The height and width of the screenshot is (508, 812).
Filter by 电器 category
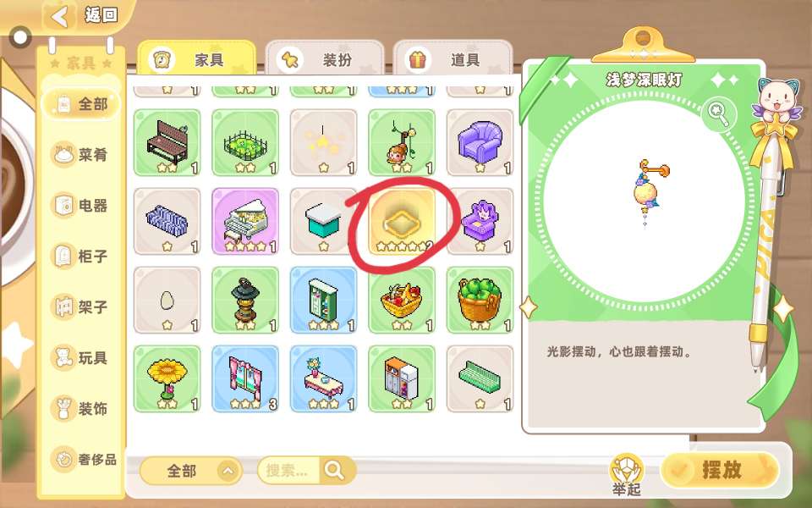click(80, 205)
